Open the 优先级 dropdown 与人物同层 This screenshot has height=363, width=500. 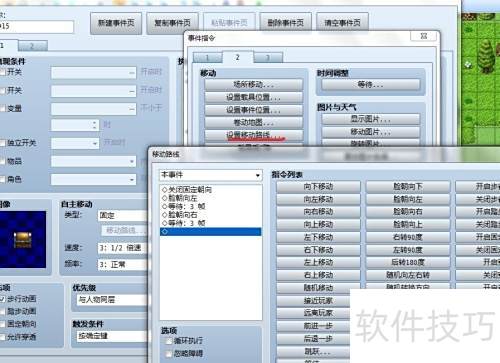click(112, 300)
